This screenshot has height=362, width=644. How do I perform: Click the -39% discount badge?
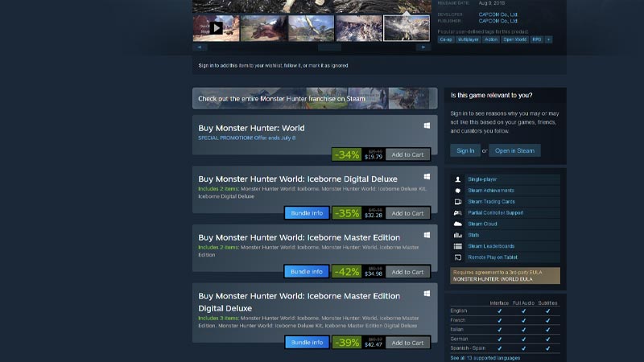tap(347, 343)
